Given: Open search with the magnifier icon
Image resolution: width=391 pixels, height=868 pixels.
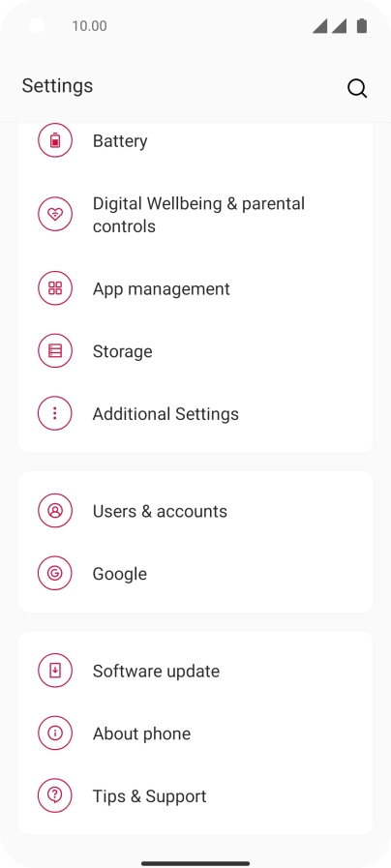Looking at the screenshot, I should click(357, 88).
